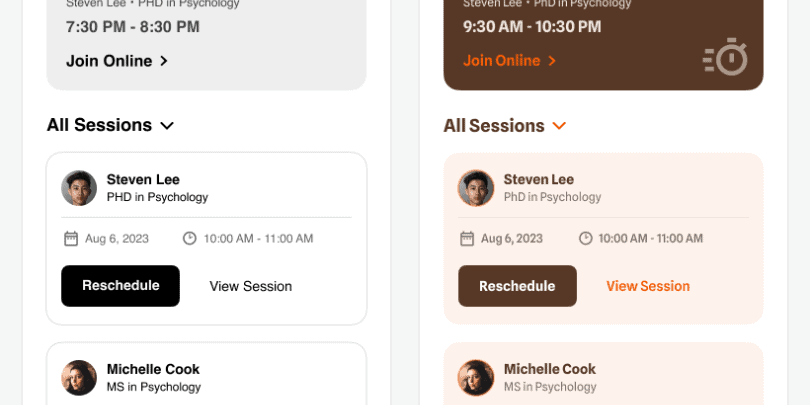Click calendar icon in orange-themed Steven Lee card

pyautogui.click(x=467, y=238)
